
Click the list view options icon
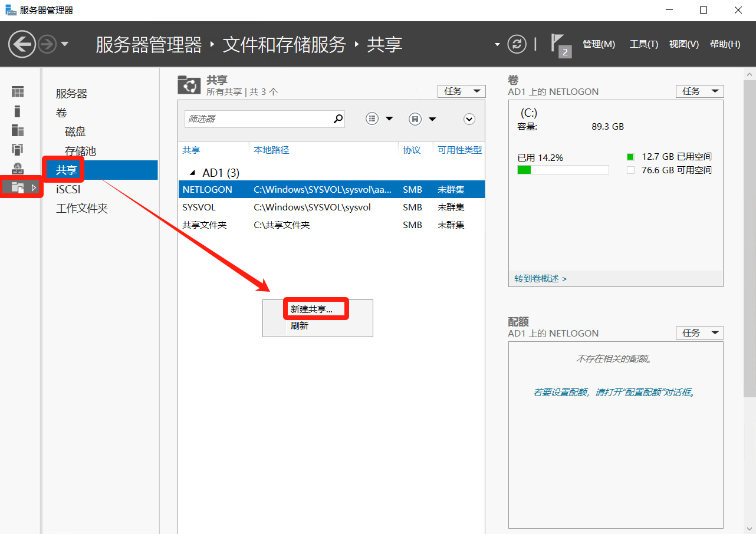click(372, 119)
